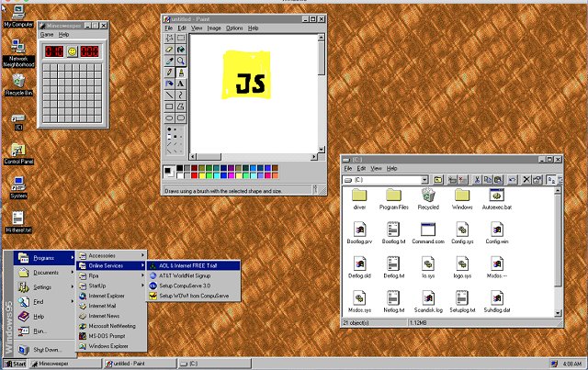Pick the Fill With Color bucket tool
This screenshot has height=370, width=588.
pyautogui.click(x=181, y=50)
